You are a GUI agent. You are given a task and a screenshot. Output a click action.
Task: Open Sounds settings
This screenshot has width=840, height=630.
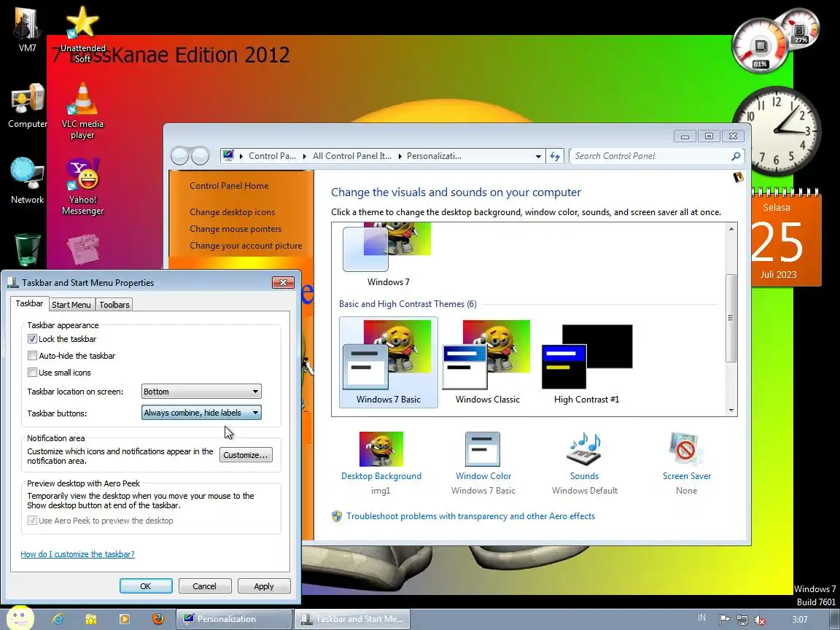click(x=585, y=464)
